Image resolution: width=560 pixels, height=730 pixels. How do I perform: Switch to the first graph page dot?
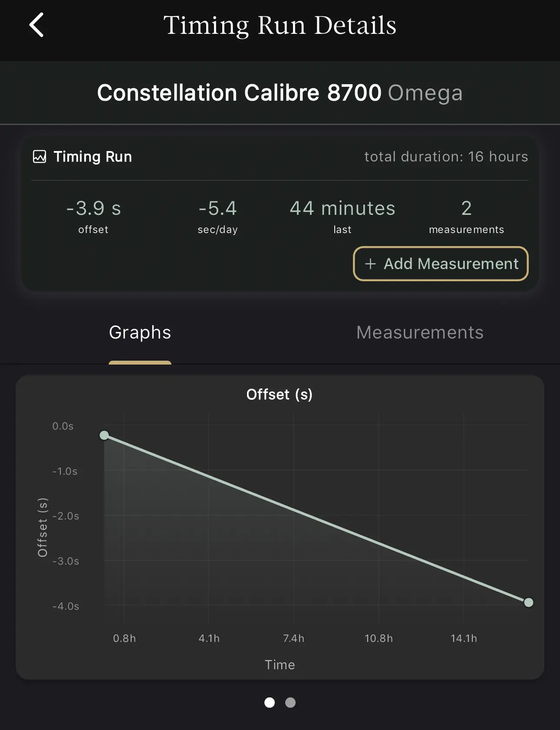[x=270, y=702]
